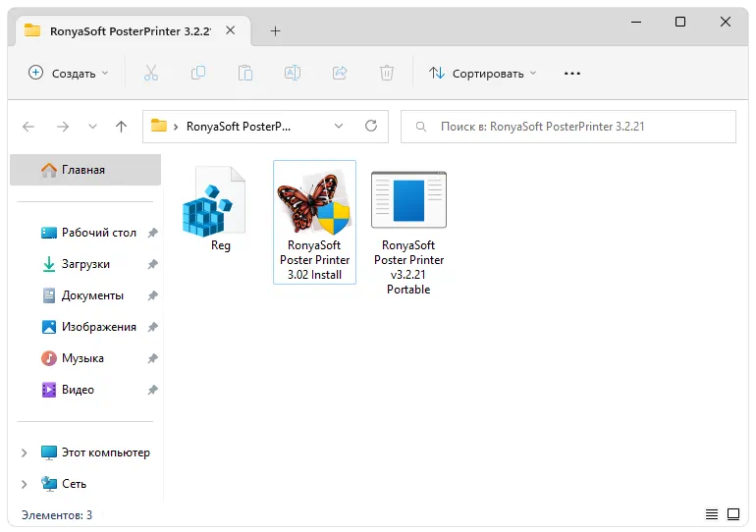Open Рабочий стол in sidebar

pos(99,233)
